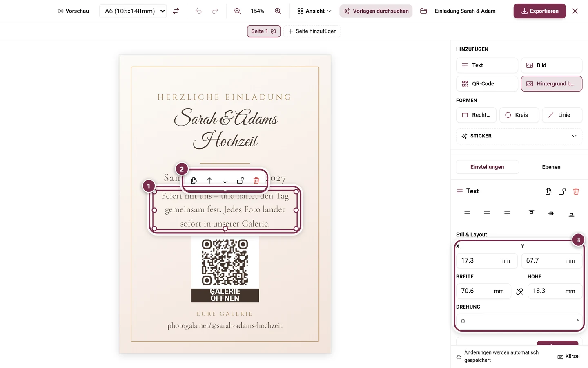Align the text to the top vertically
The height and width of the screenshot is (368, 588).
531,213
